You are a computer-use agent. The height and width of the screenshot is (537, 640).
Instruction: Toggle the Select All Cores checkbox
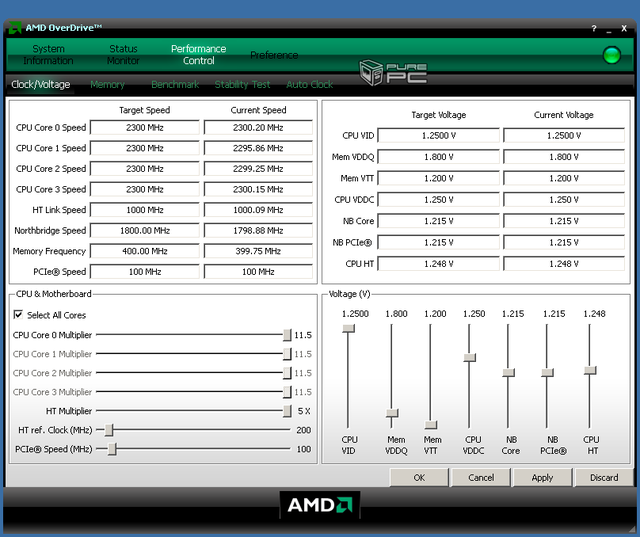coord(18,314)
